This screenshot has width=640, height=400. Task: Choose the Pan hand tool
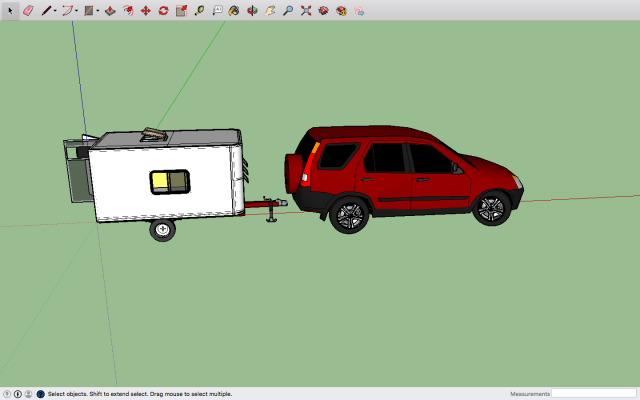point(270,11)
